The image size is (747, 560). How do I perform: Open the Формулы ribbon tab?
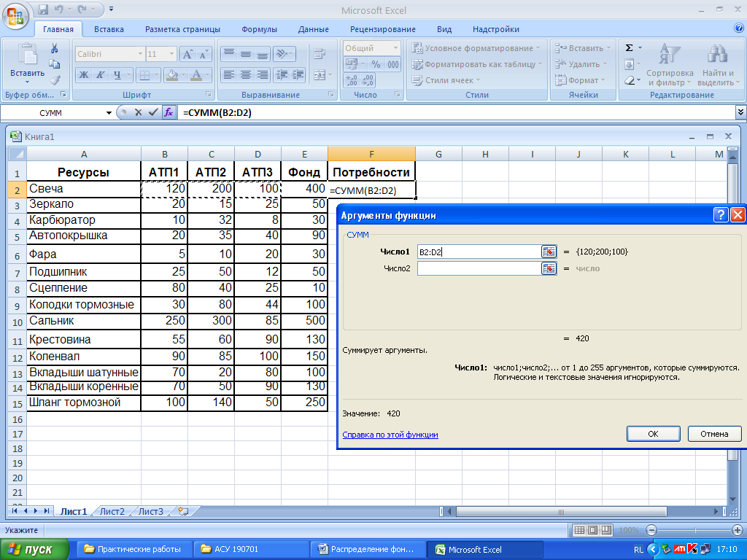[x=259, y=29]
